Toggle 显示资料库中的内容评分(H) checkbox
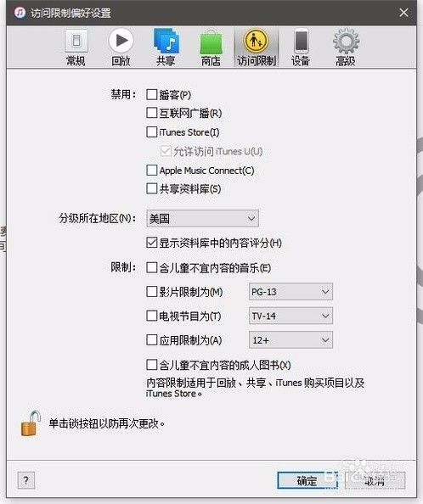The height and width of the screenshot is (504, 423). coord(151,243)
